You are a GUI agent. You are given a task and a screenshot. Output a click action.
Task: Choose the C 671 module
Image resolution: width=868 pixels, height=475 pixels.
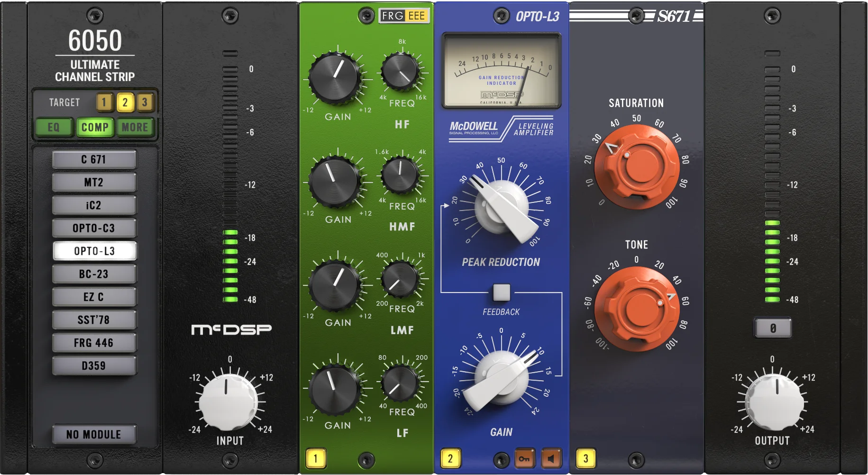pyautogui.click(x=94, y=159)
